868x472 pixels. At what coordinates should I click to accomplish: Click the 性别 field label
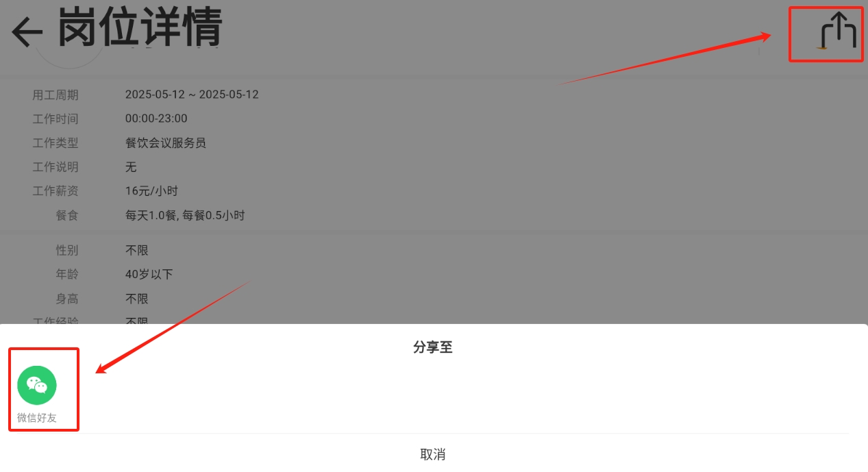click(x=67, y=250)
